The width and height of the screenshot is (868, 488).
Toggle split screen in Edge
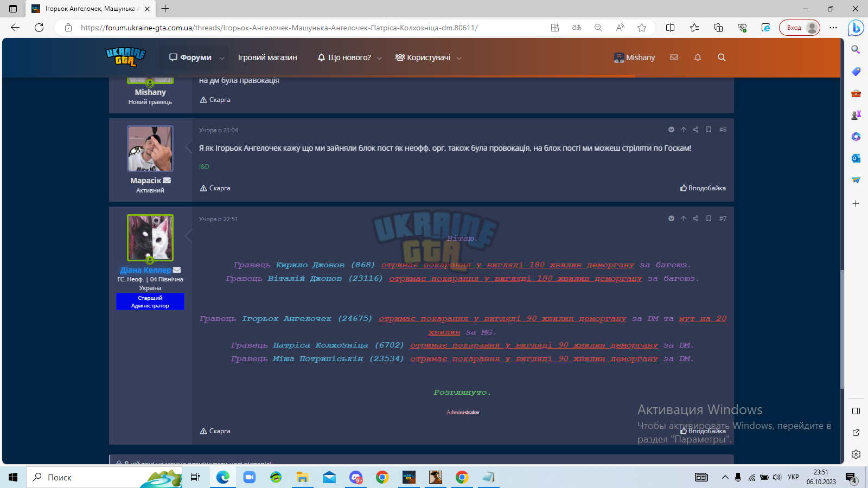(x=670, y=28)
